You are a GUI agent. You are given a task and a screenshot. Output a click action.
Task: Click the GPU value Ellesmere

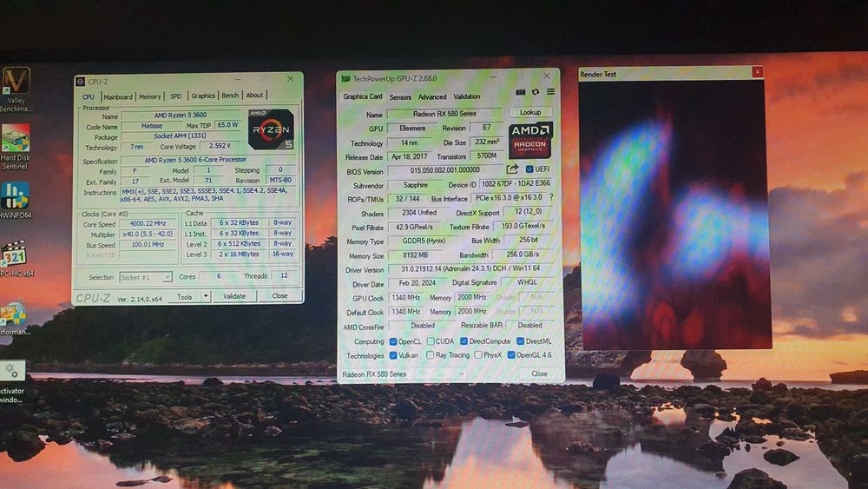pos(413,128)
